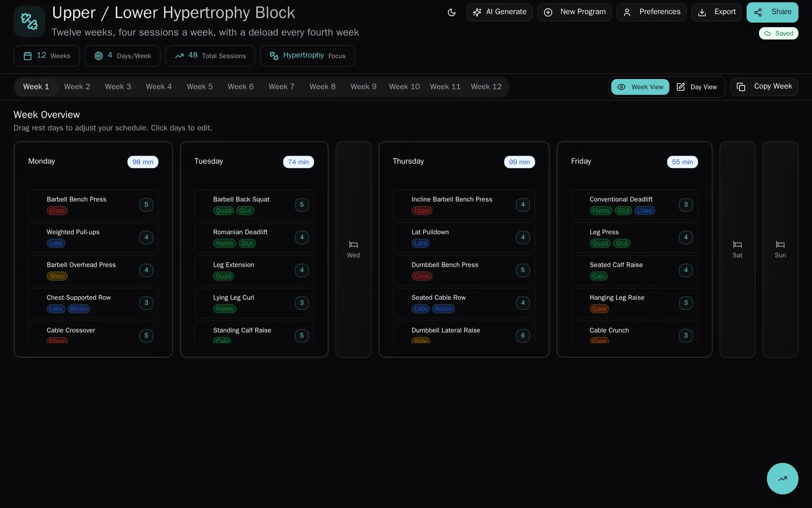Select the Barbell Bench Press exercise
This screenshot has height=508, width=812.
click(93, 205)
